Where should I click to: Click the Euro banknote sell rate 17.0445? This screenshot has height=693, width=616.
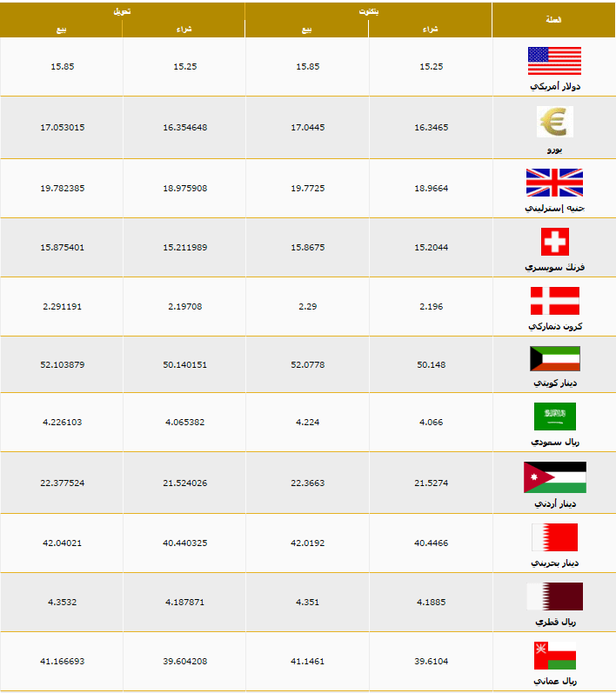(308, 127)
